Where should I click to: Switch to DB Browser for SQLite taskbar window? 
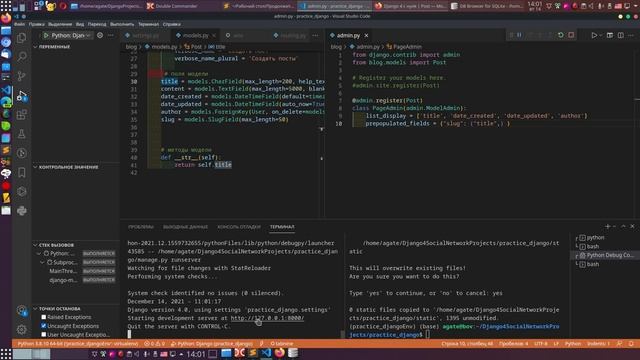pyautogui.click(x=488, y=6)
